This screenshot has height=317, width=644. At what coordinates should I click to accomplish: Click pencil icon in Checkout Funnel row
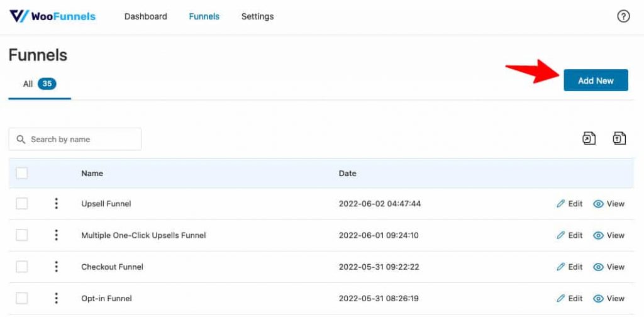pos(560,267)
